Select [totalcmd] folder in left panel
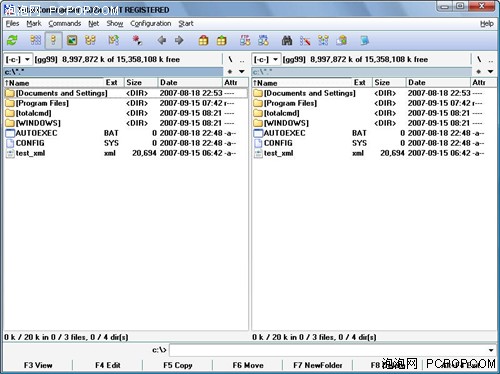The height and width of the screenshot is (374, 500). [126, 113]
